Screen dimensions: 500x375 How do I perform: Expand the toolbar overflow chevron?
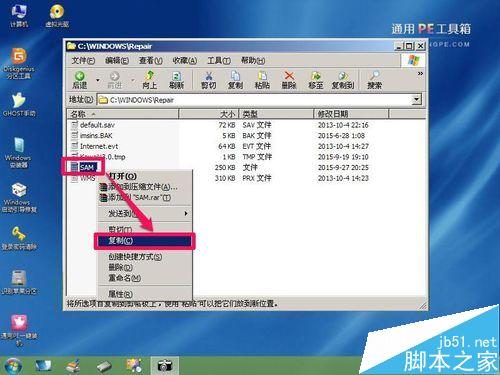(x=420, y=73)
